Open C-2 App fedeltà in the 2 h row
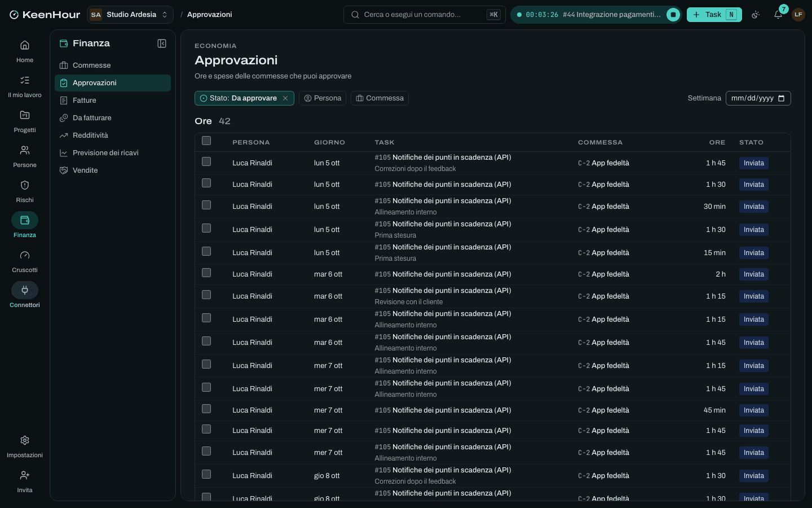Screen dimensions: 812x508 [603, 274]
